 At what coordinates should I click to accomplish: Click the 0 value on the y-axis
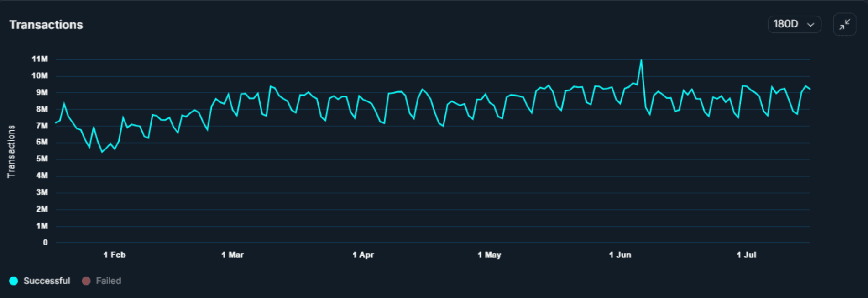tap(45, 243)
